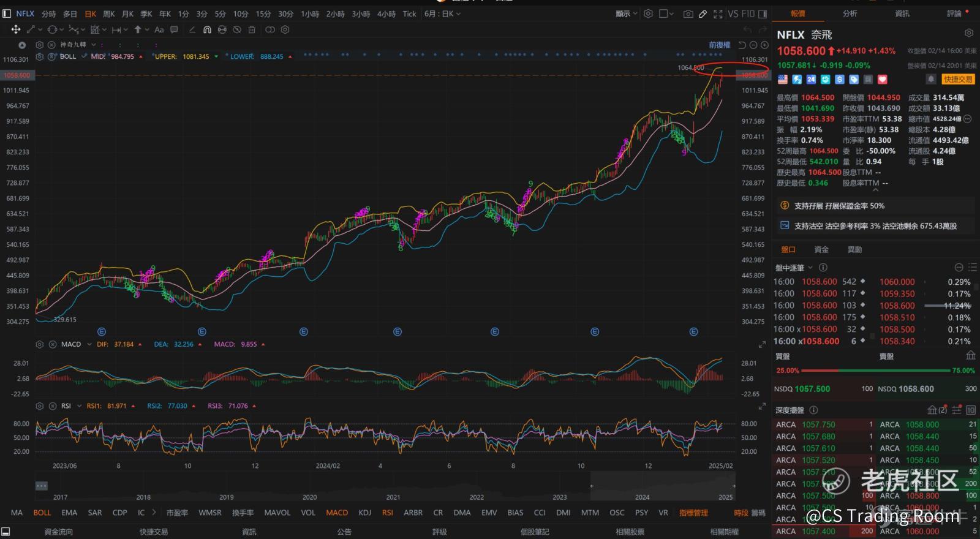The width and height of the screenshot is (980, 539).
Task: Click the 2024/02 earnings E marker
Action: [x=304, y=331]
